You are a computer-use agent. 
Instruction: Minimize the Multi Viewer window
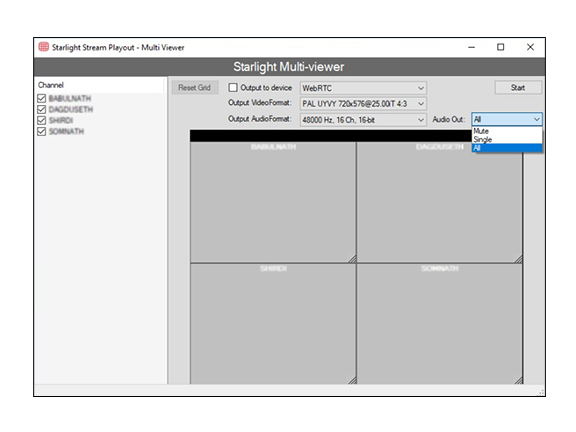[472, 47]
